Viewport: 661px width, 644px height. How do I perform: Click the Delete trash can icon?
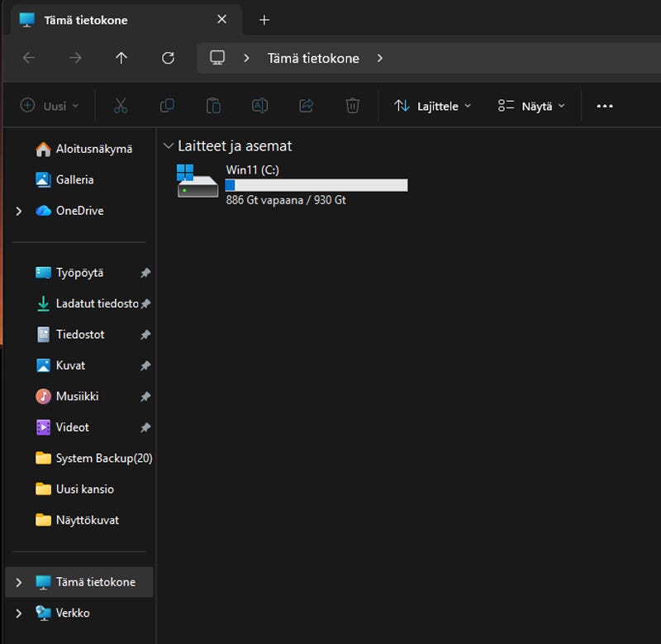pyautogui.click(x=352, y=106)
